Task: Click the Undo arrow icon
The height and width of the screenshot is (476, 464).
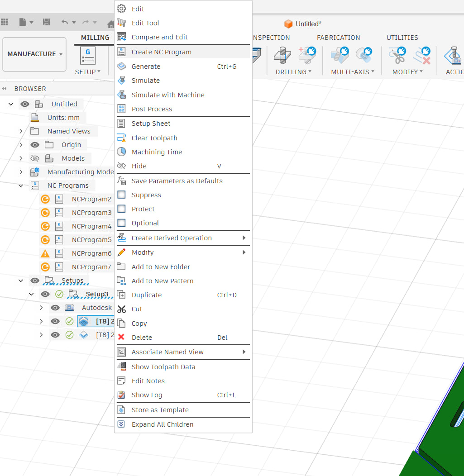Action: point(64,22)
